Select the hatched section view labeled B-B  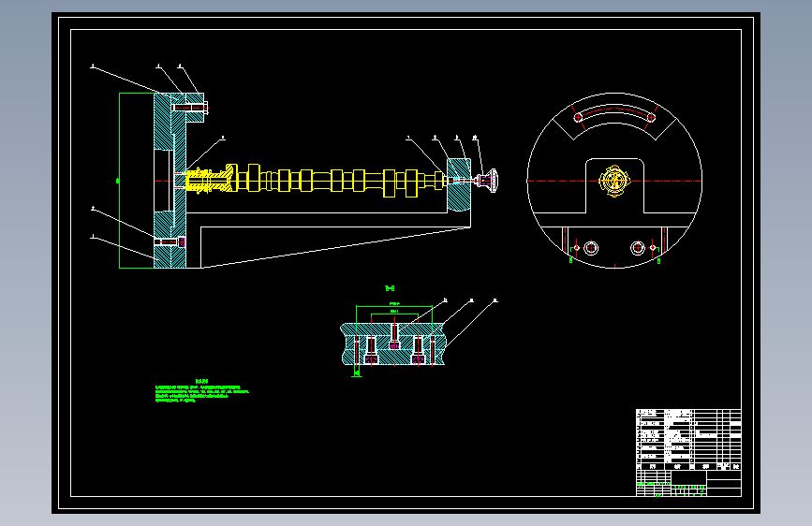[392, 343]
